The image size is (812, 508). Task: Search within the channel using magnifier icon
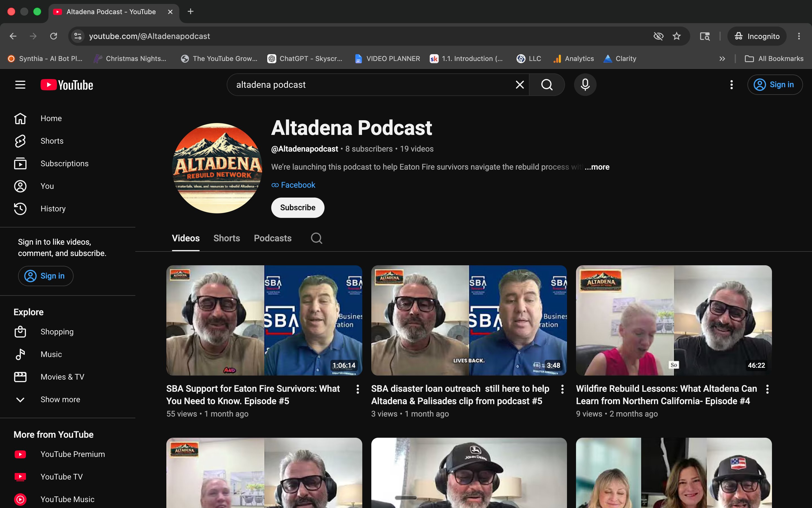[x=316, y=238]
